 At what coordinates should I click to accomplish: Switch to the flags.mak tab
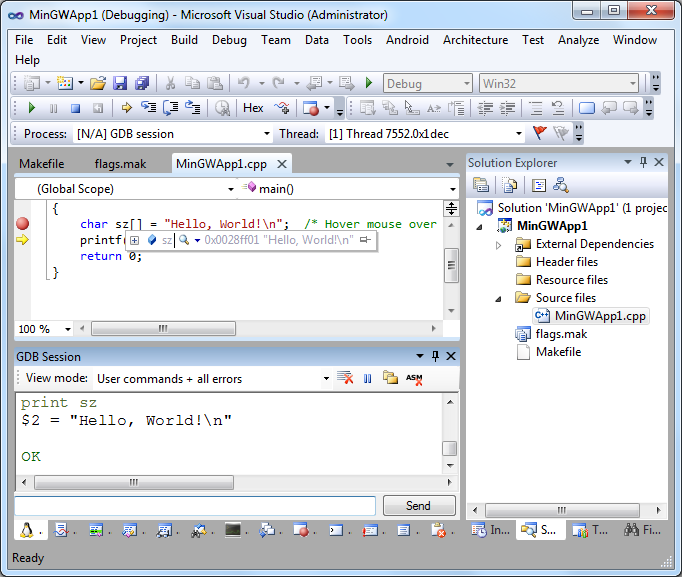(120, 164)
